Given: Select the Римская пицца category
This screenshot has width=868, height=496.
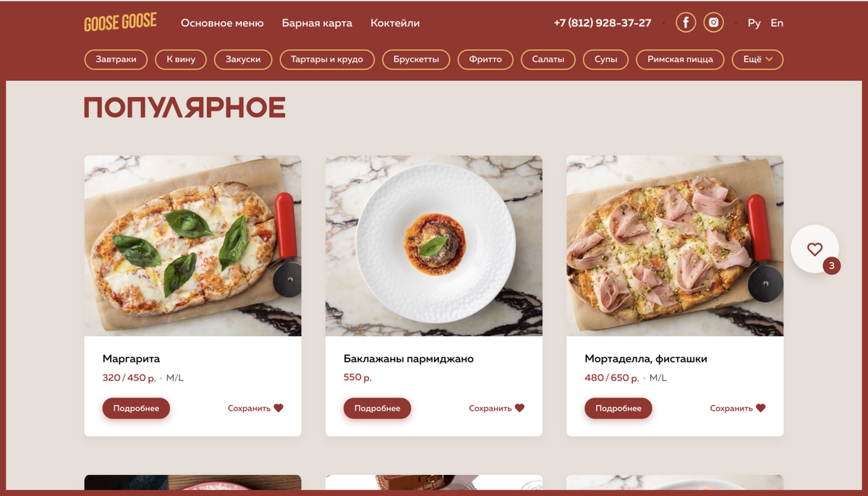Looking at the screenshot, I should coord(680,59).
